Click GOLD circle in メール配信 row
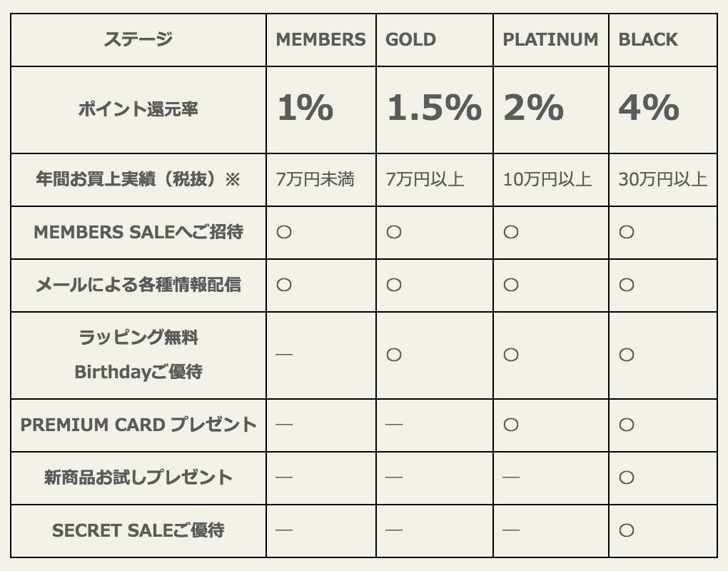 point(394,285)
